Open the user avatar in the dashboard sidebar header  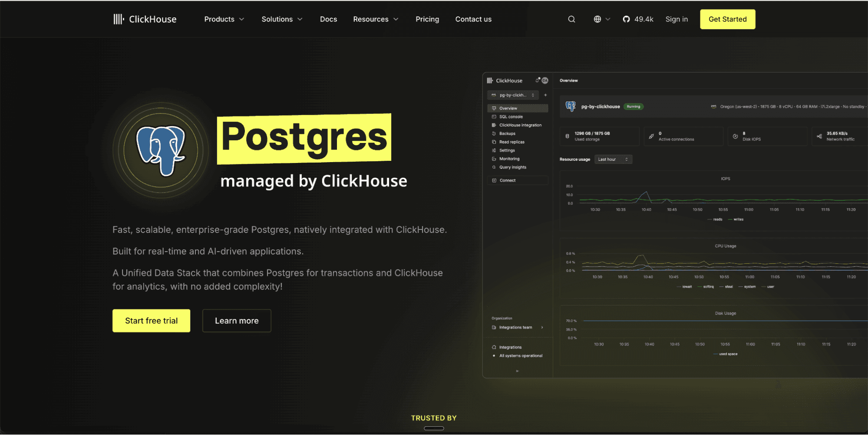click(x=545, y=80)
